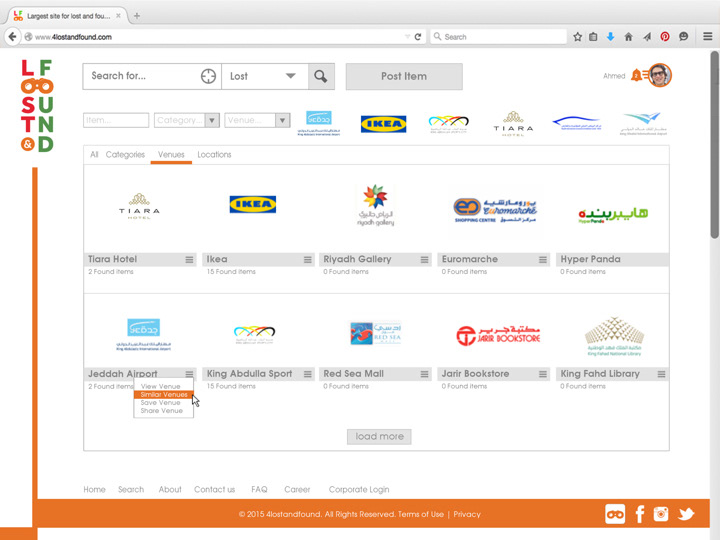The height and width of the screenshot is (540, 720).
Task: Open the Red Sea Mall venue logo
Action: pos(376,333)
